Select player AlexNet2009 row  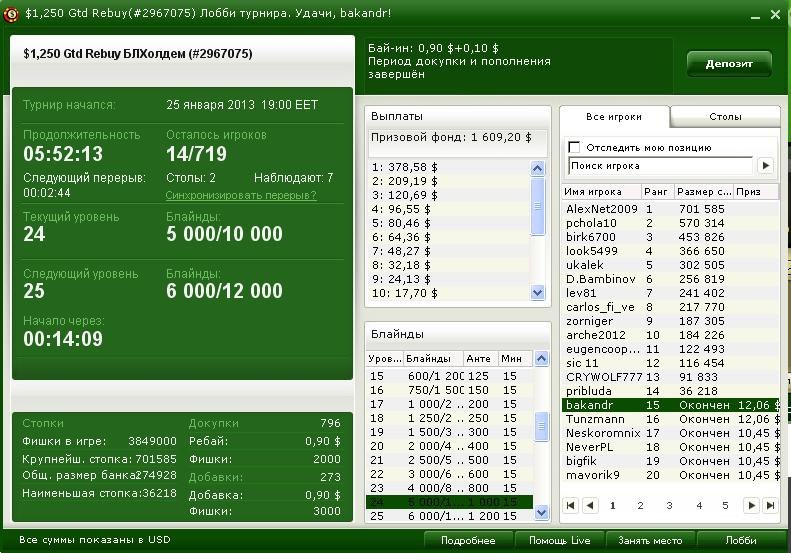(x=670, y=209)
